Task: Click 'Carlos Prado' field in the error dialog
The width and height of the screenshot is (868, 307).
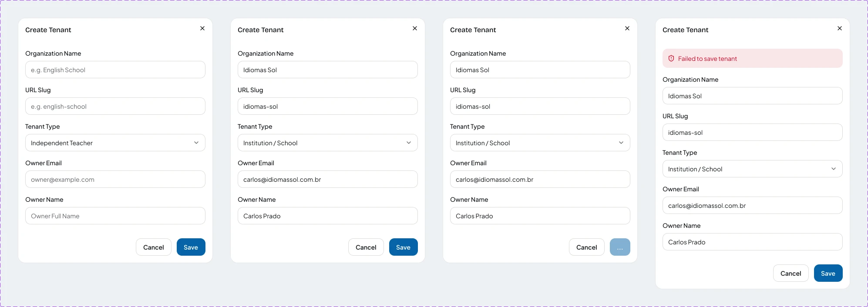Action: pyautogui.click(x=753, y=242)
